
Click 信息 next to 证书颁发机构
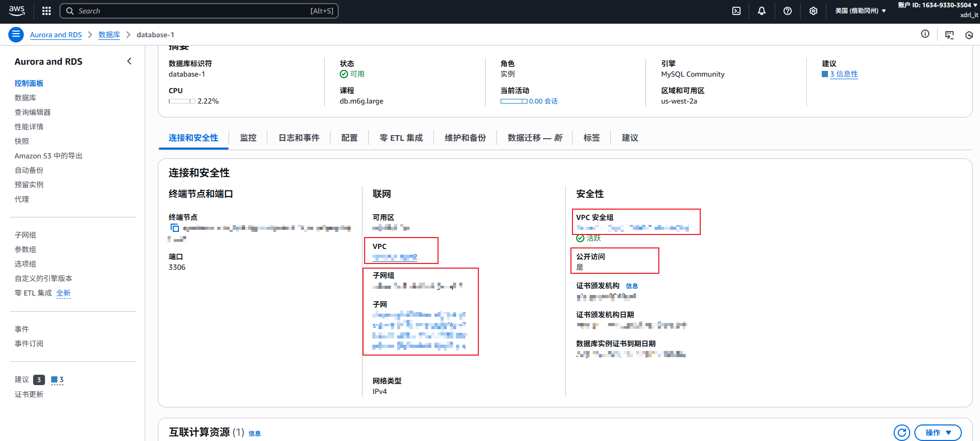[x=632, y=286]
